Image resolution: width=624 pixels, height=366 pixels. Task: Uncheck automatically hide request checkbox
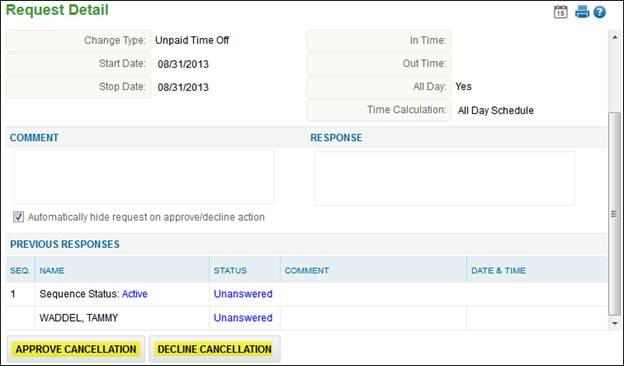click(18, 217)
